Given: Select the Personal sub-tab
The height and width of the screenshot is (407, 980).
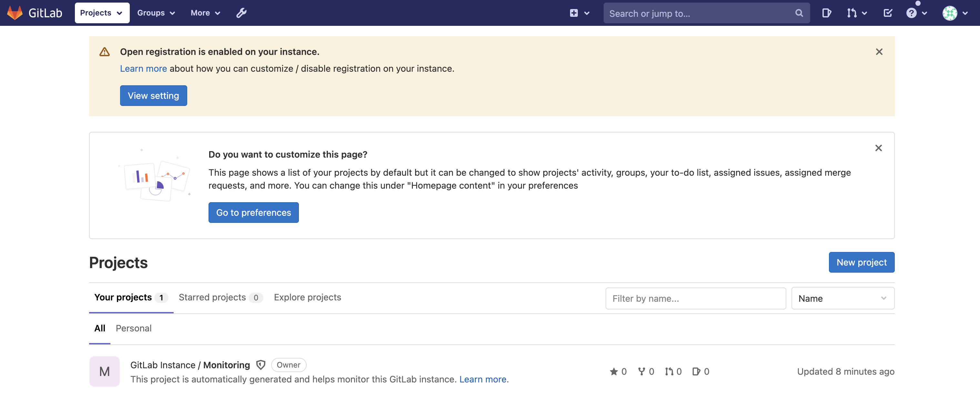Looking at the screenshot, I should tap(134, 328).
